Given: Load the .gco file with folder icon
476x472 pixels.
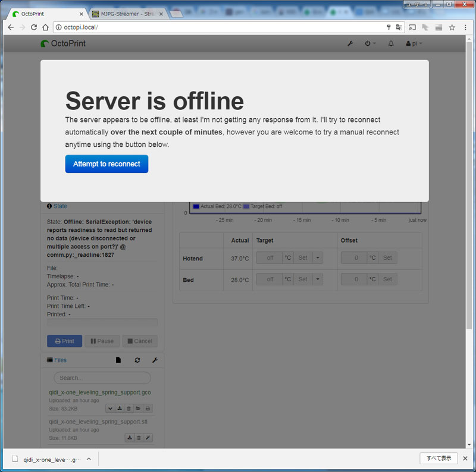Looking at the screenshot, I should [x=138, y=408].
